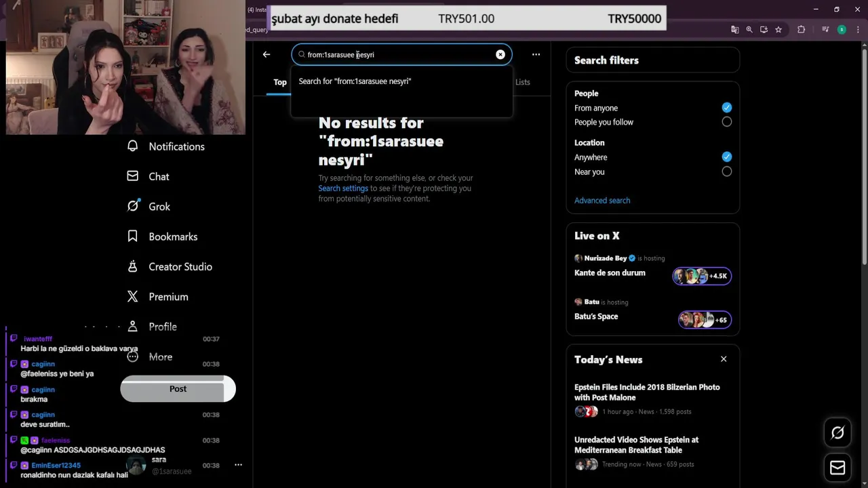Join 'Kante de son durum' live space
868x488 pixels.
(610, 273)
